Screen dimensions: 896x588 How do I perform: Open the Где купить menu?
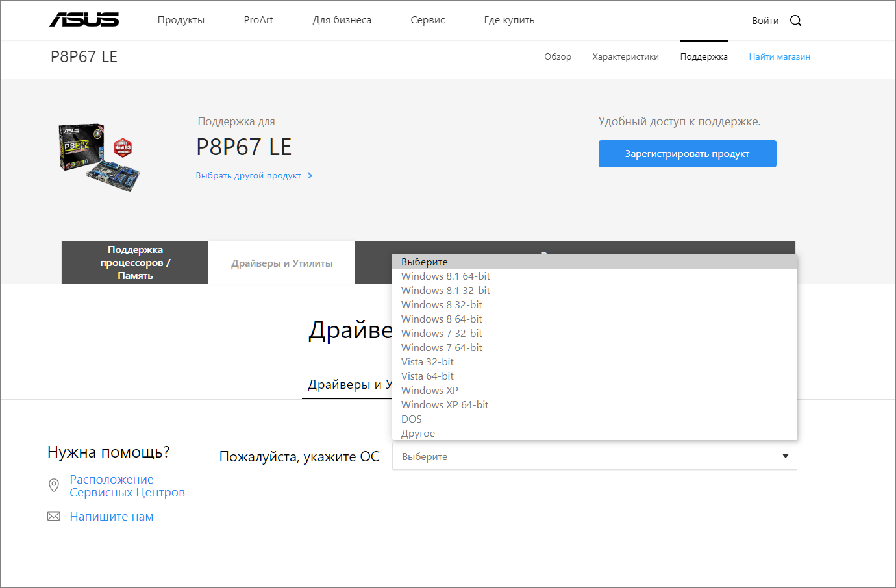click(x=509, y=20)
